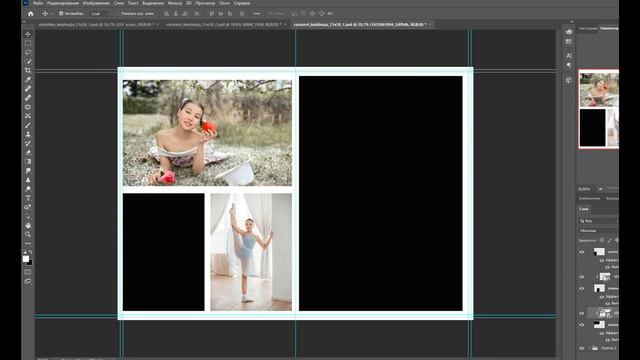Select the Move tool in the toolbox
The image size is (640, 360).
click(28, 34)
